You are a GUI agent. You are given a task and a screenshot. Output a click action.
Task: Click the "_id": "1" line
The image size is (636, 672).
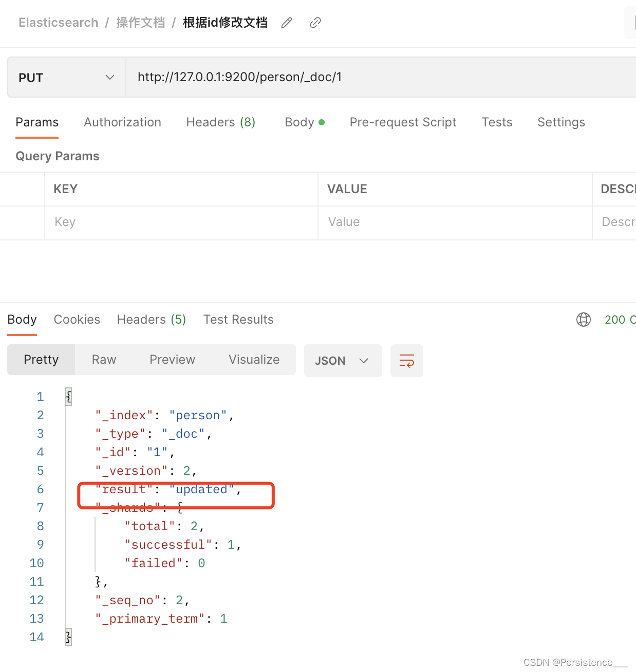tap(135, 452)
